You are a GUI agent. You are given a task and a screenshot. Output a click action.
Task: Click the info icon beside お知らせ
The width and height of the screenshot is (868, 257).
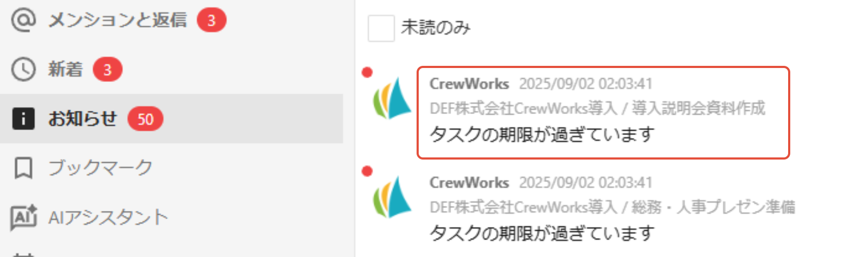click(x=24, y=119)
